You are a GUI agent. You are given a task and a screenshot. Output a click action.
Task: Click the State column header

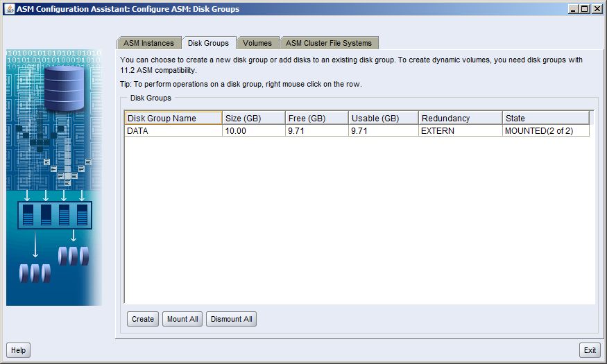(546, 118)
